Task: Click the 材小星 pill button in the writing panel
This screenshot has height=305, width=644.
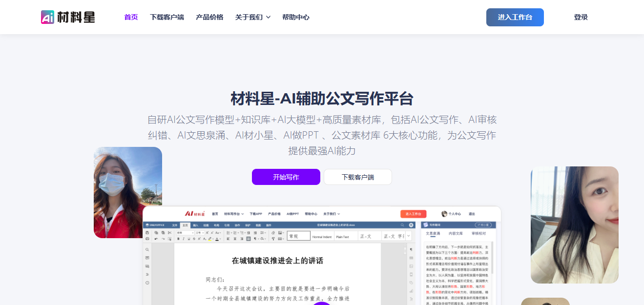Action: click(483, 225)
